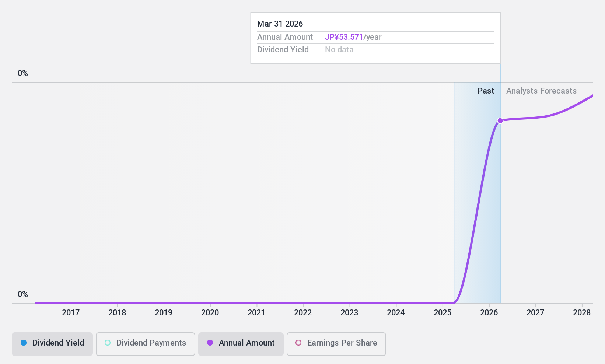Image resolution: width=605 pixels, height=364 pixels.
Task: Click the 2026 x-axis label
Action: pyautogui.click(x=489, y=312)
